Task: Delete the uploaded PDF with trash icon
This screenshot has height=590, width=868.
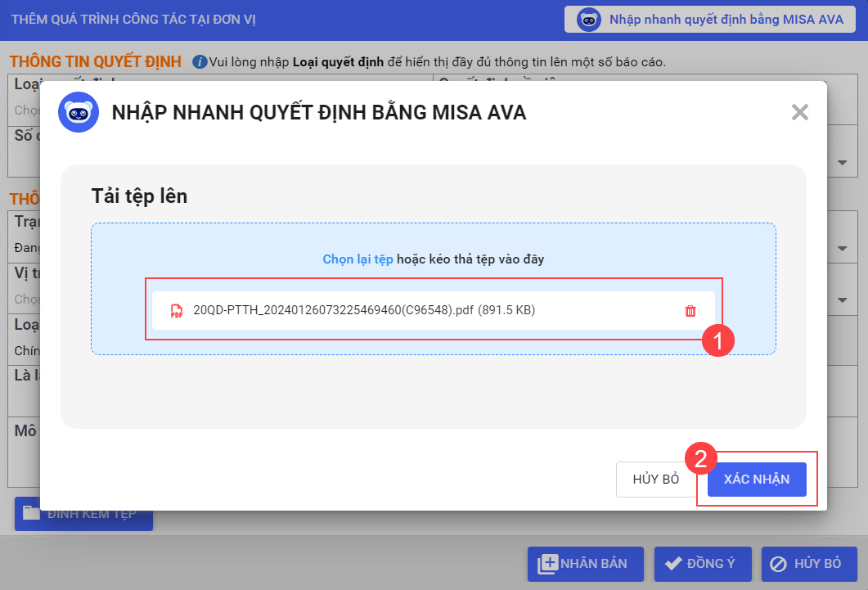Action: point(690,311)
